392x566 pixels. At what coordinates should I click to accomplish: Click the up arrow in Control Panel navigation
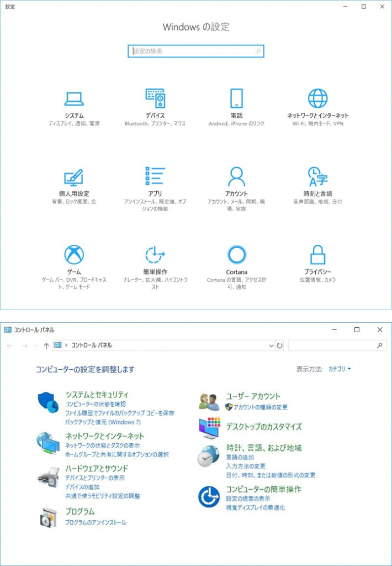tap(46, 345)
